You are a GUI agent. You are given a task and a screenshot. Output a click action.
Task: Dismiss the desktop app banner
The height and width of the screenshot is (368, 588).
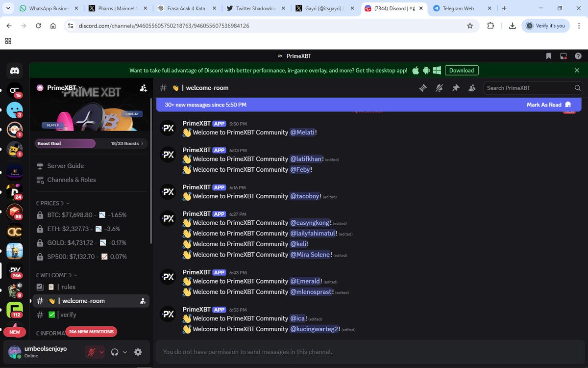click(577, 70)
